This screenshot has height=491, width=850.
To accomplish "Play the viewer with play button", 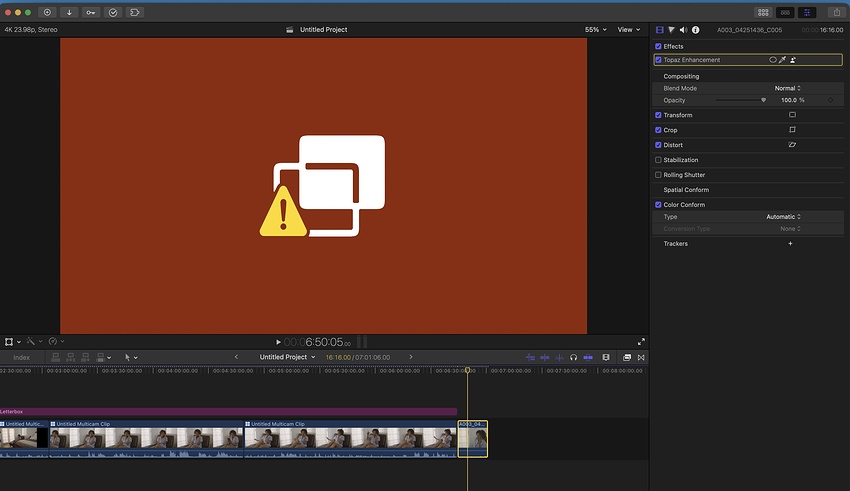I will pos(278,342).
